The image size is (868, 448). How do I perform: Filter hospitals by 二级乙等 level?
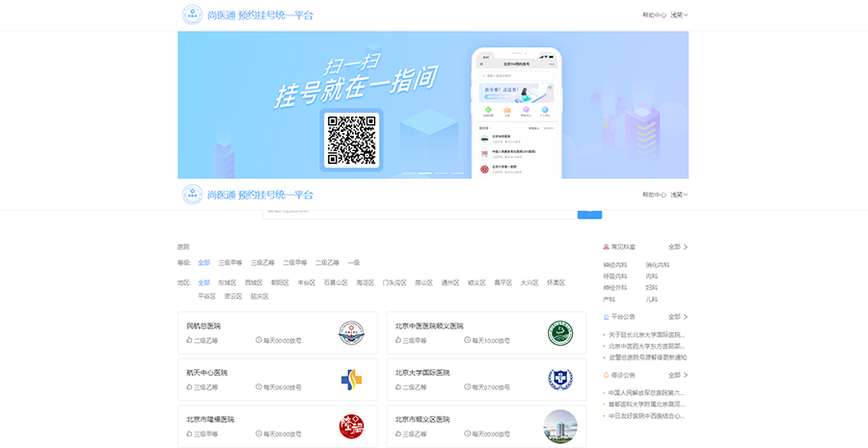[x=328, y=263]
